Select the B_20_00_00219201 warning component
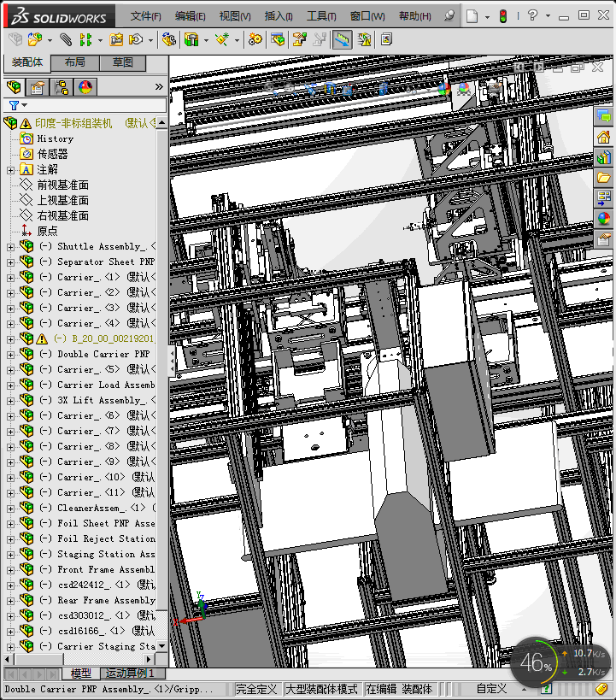Viewport: 616px width, 700px height. (x=104, y=338)
